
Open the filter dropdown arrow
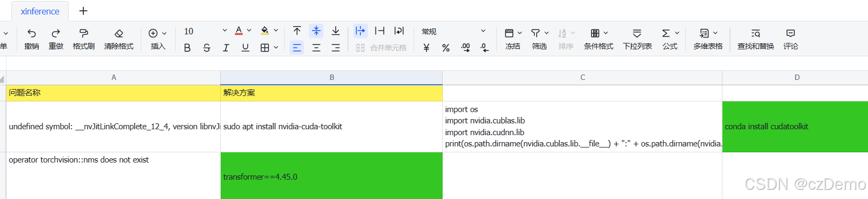tap(547, 33)
